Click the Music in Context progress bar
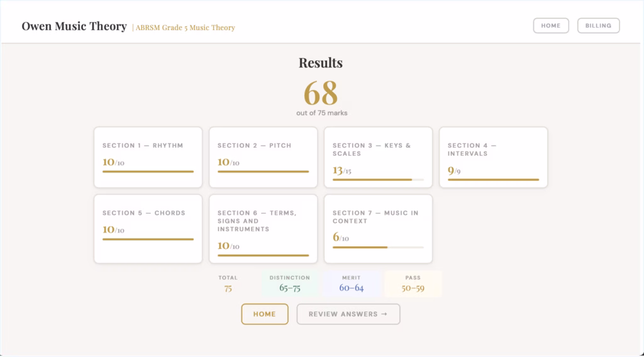 pos(378,248)
